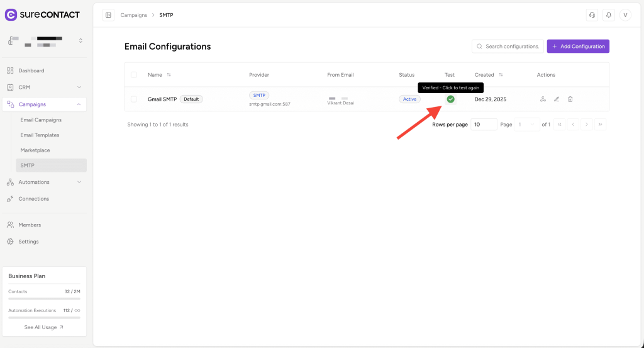Click the green verified test checkmark icon
644x348 pixels.
pos(450,99)
